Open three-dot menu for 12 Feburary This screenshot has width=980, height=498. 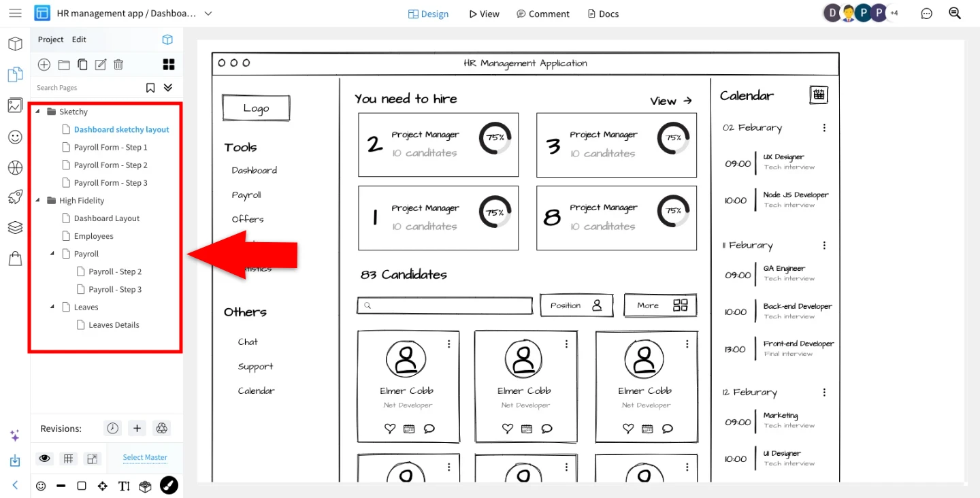pyautogui.click(x=824, y=393)
